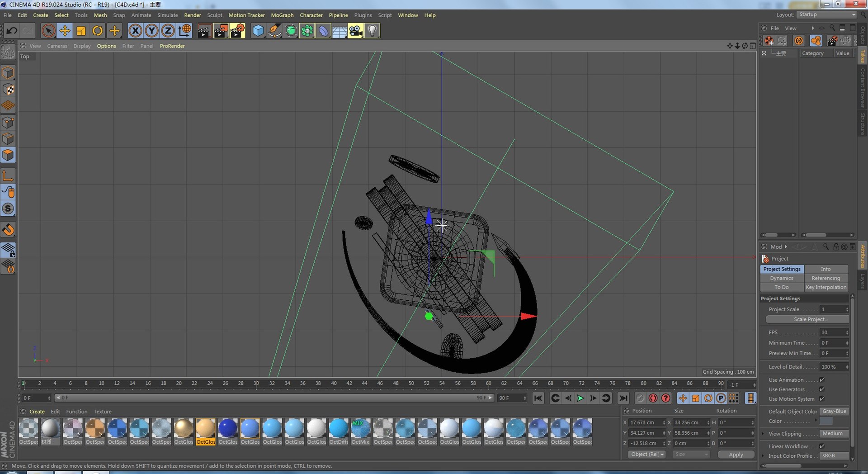Make object editable in left palette
The height and width of the screenshot is (474, 868).
point(8,52)
